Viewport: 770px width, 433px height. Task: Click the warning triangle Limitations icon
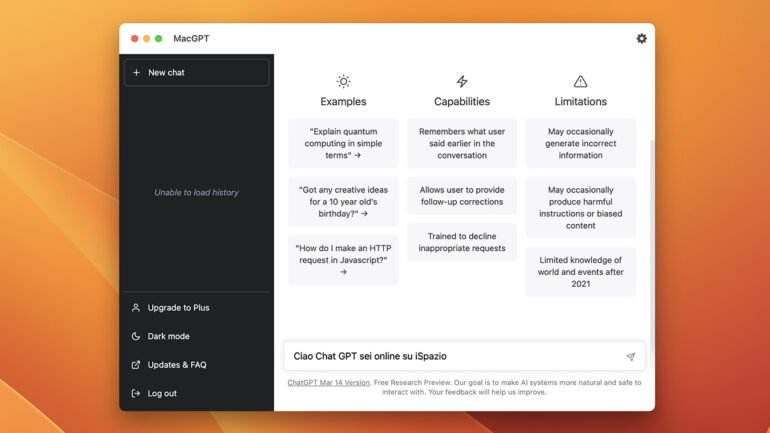tap(580, 82)
